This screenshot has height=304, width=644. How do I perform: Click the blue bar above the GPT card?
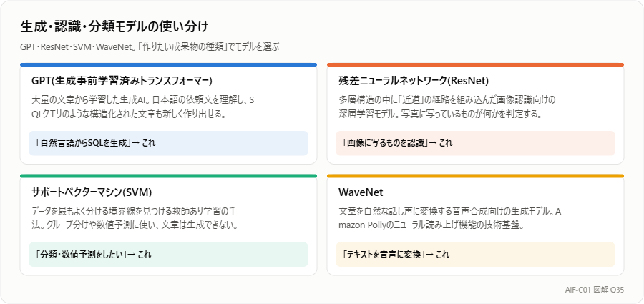click(168, 64)
